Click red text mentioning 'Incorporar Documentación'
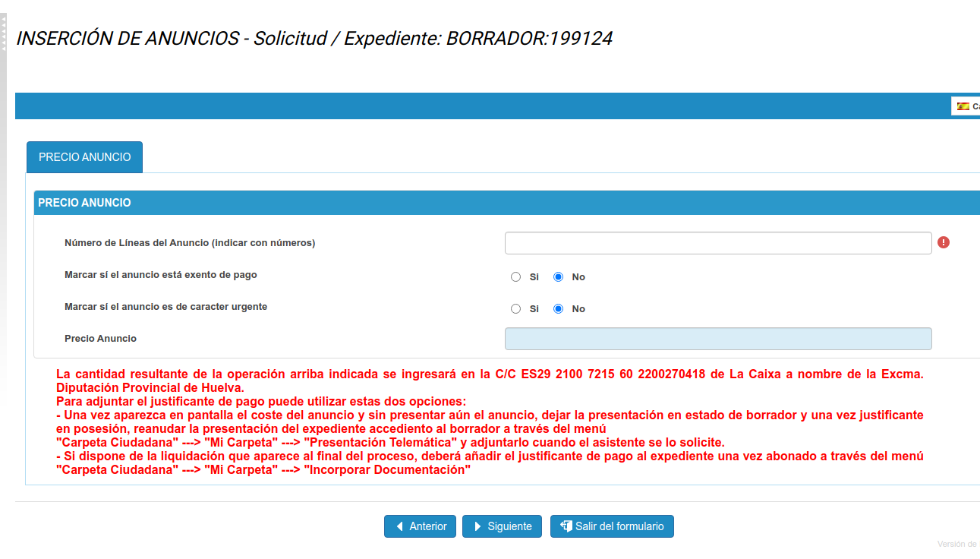 pos(263,469)
